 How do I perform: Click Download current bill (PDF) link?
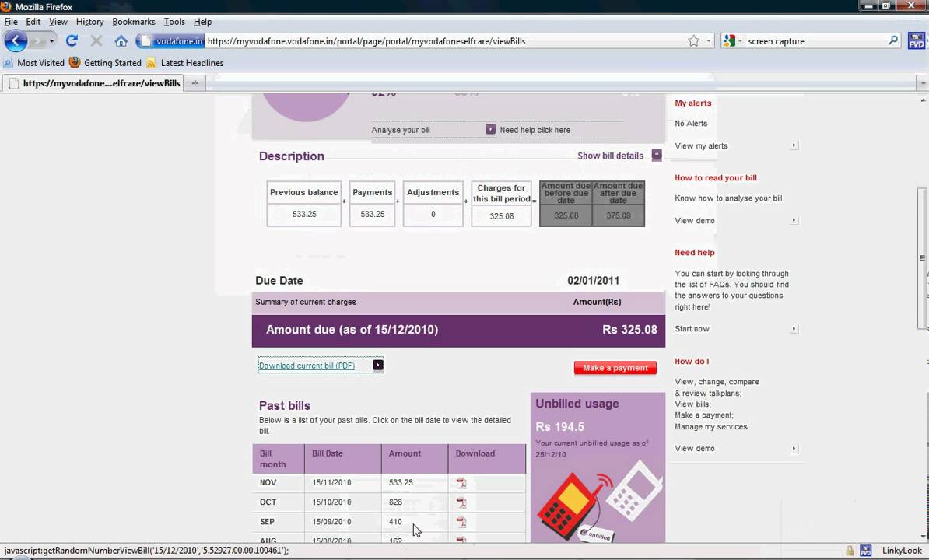pyautogui.click(x=307, y=366)
